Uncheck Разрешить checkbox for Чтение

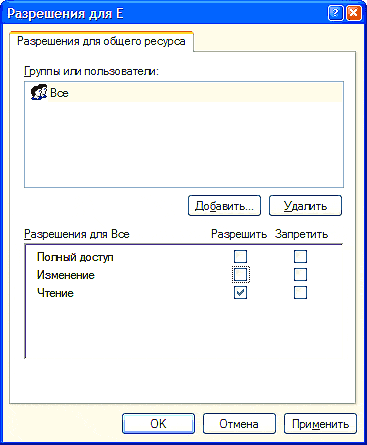coord(240,293)
